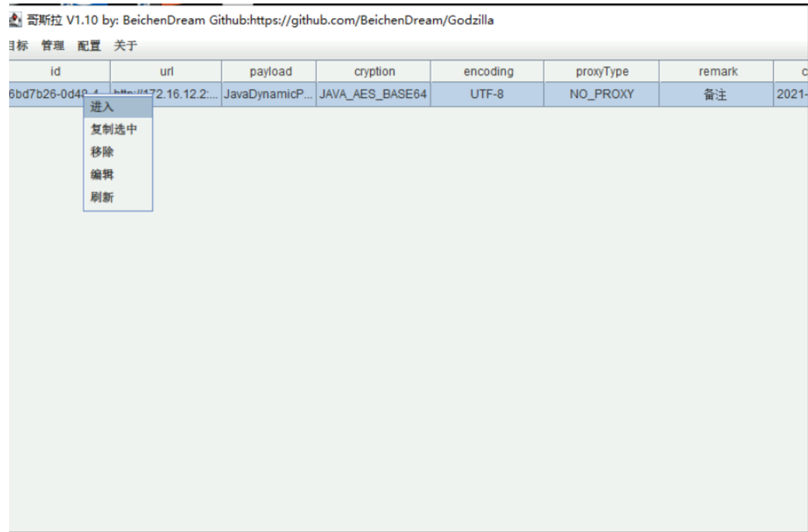Choose 刷新 from the context menu

point(118,198)
